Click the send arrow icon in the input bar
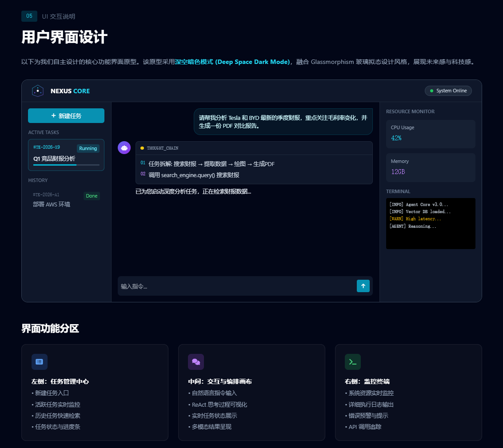Image resolution: width=503 pixels, height=448 pixels. point(363,286)
